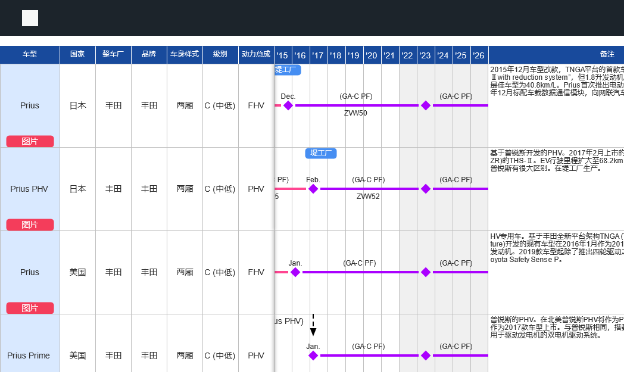
Task: Click the 备注 column header
Action: 606,55
